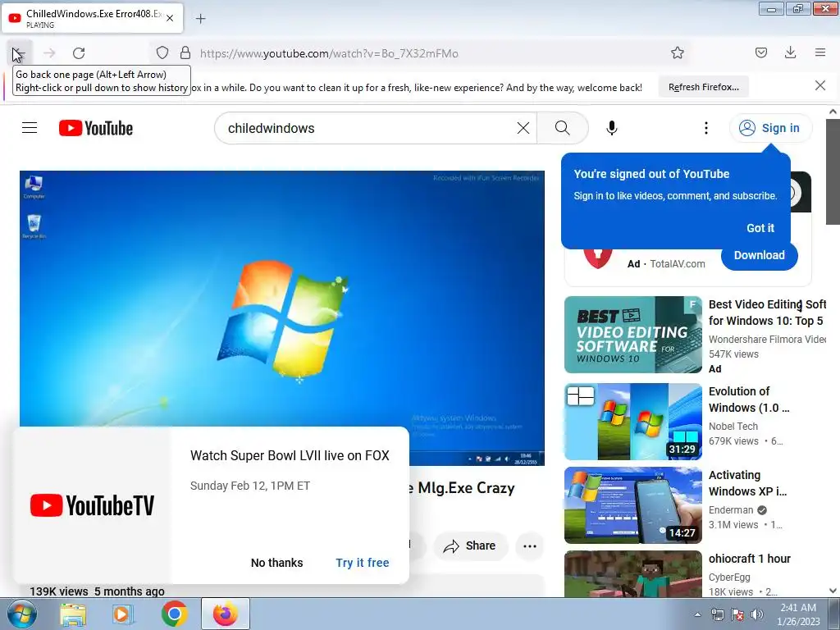Switch to Firefox taskbar button

[x=225, y=614]
